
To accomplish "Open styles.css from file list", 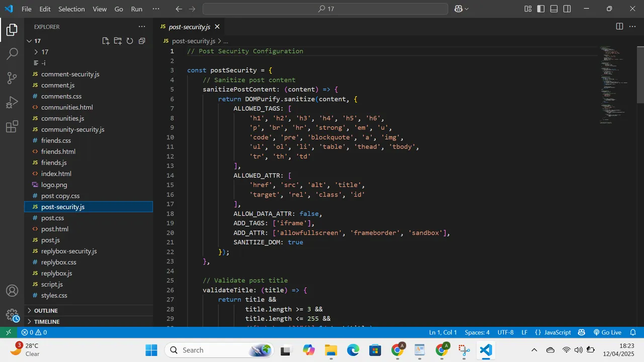I will coord(54,295).
